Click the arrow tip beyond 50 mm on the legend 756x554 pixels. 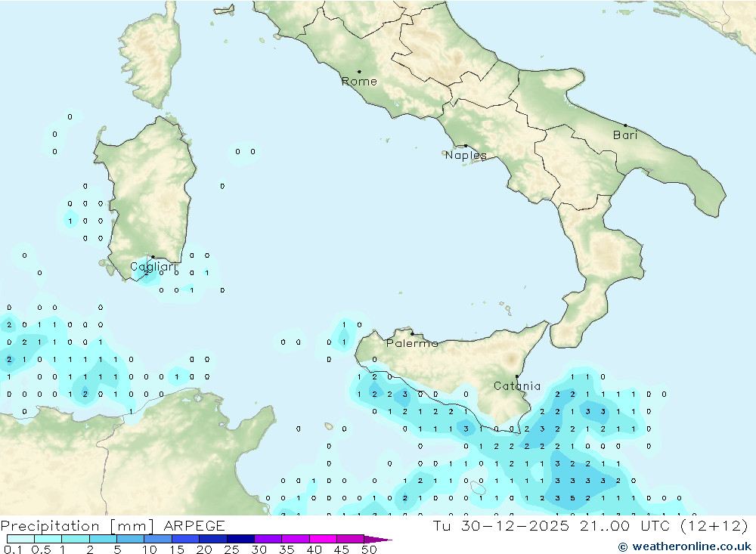379,540
